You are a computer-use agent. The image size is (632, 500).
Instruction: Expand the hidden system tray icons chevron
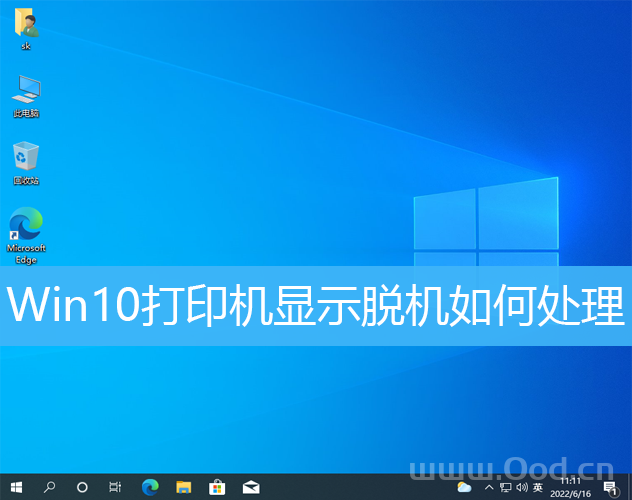coord(488,487)
